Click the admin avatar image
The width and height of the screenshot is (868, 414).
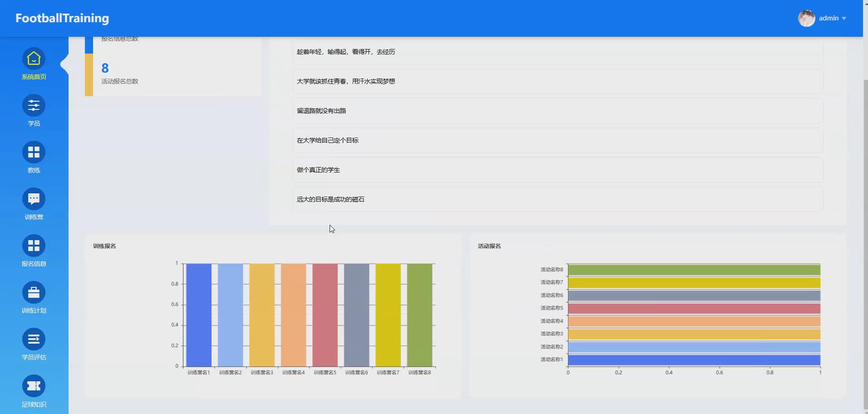tap(808, 18)
